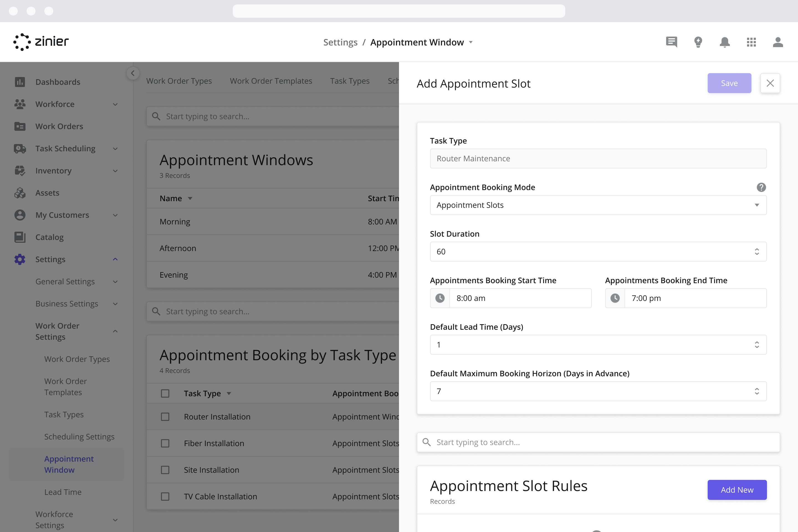
Task: Save the appointment slot
Action: [729, 83]
